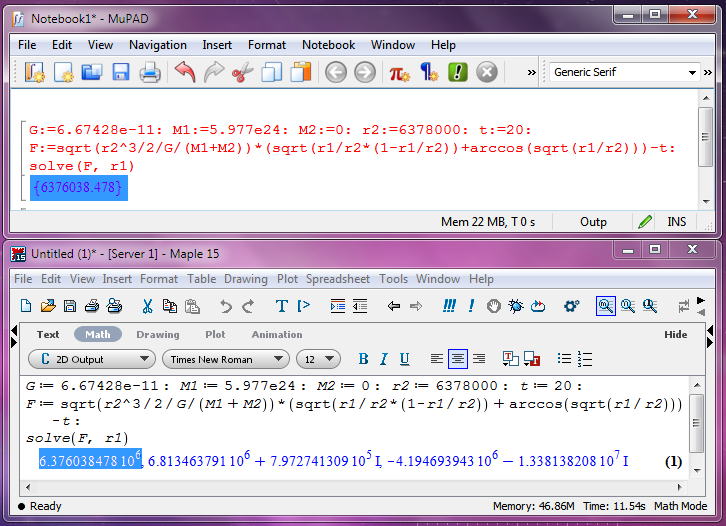Image resolution: width=726 pixels, height=526 pixels.
Task: Click Maple right panel expand arrows
Action: (x=711, y=337)
